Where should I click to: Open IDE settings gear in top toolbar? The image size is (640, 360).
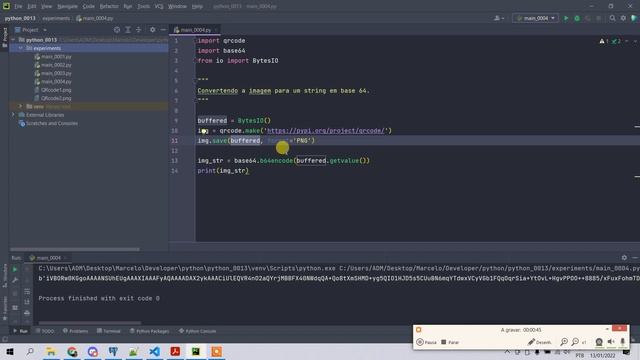click(x=623, y=18)
